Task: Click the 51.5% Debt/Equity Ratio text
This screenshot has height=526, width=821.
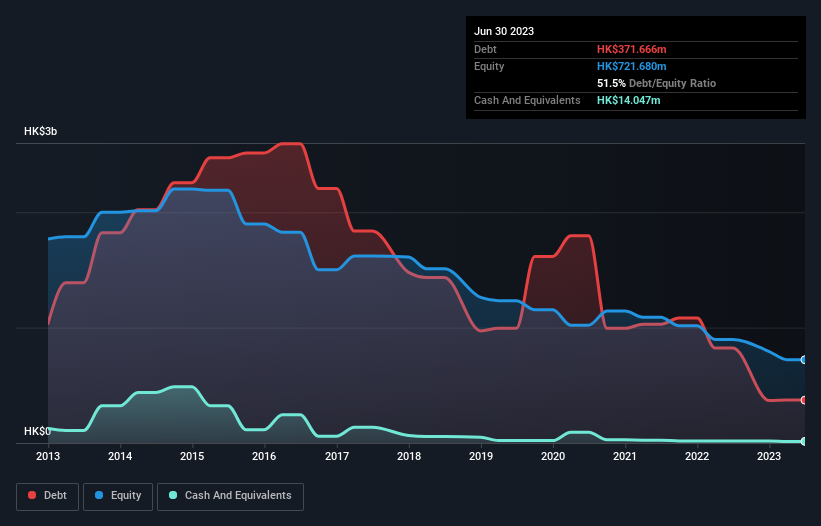Action: (x=657, y=83)
